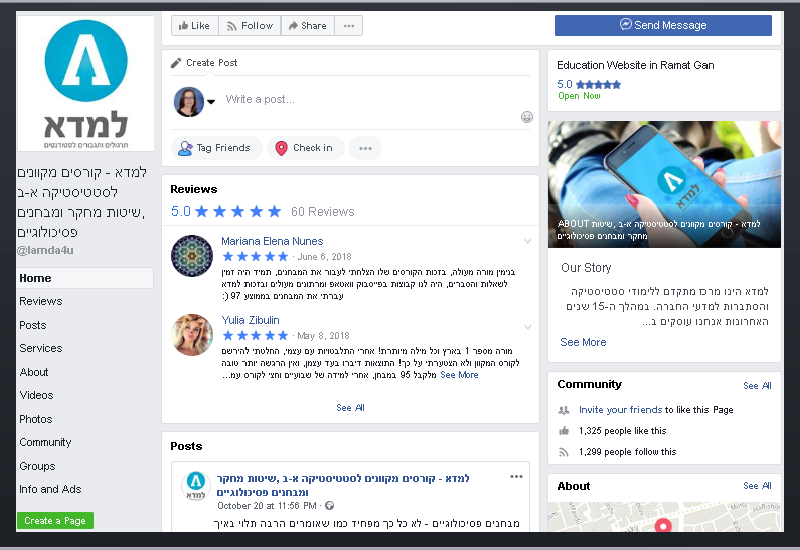Click the thumbs-up icon beside 1,325 people
This screenshot has height=550, width=800.
coord(564,431)
